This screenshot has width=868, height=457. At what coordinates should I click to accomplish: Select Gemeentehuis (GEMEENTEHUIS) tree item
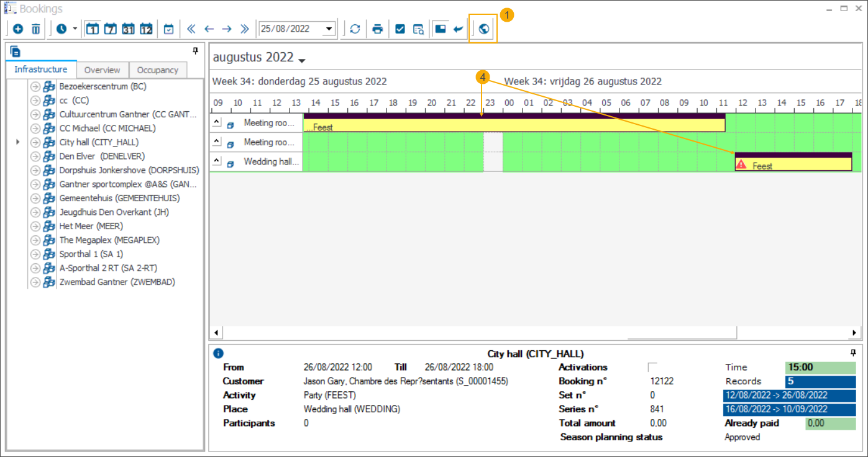pyautogui.click(x=119, y=198)
